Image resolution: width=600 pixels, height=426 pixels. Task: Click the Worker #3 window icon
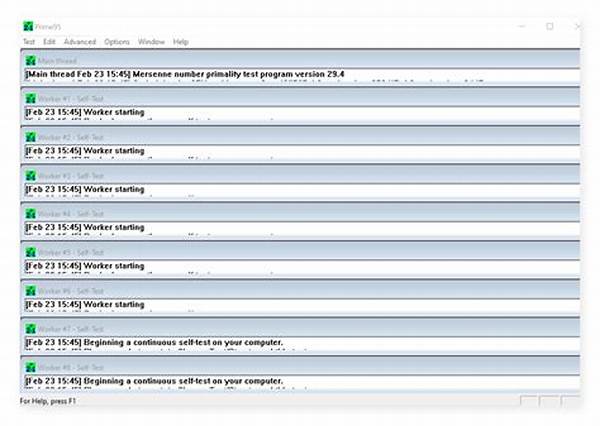pos(31,176)
